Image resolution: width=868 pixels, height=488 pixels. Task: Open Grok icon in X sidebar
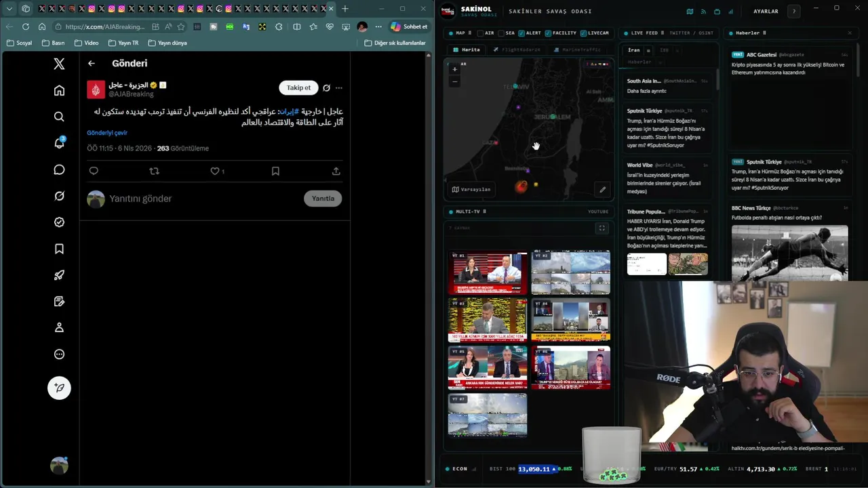(59, 196)
